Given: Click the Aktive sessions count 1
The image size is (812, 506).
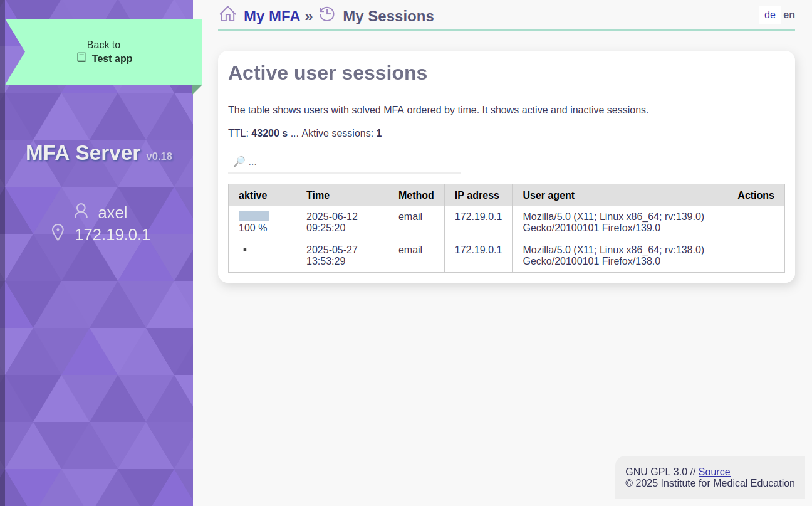Looking at the screenshot, I should pyautogui.click(x=379, y=133).
